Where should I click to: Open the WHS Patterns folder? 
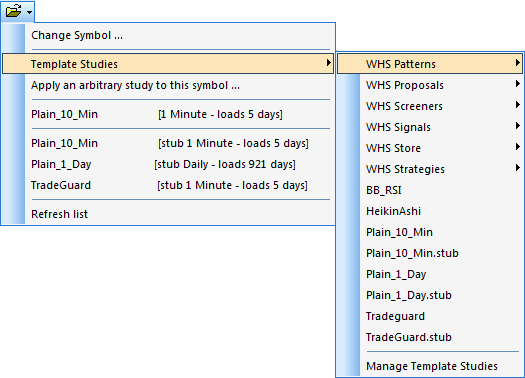(x=430, y=64)
